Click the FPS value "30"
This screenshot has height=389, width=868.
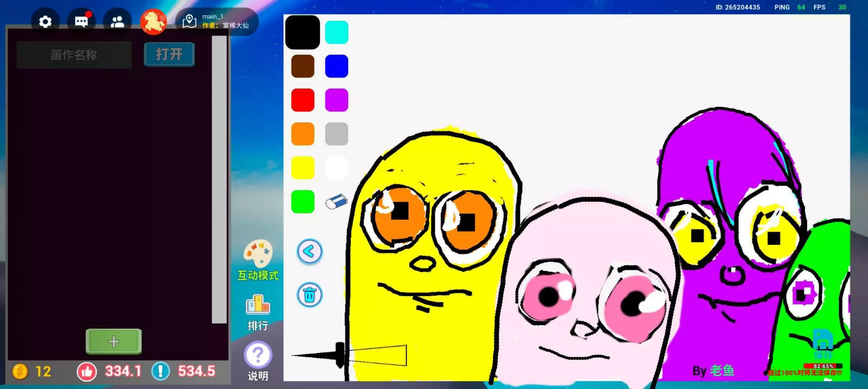click(x=842, y=7)
